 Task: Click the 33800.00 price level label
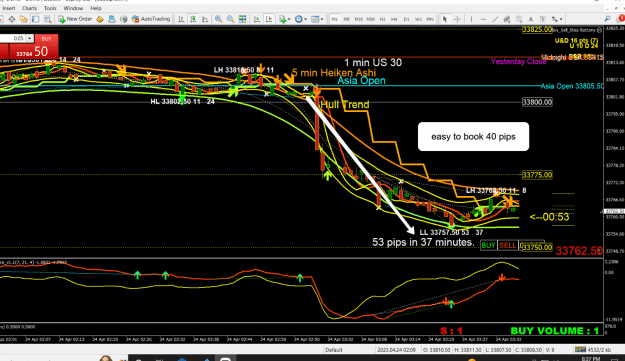tap(537, 102)
